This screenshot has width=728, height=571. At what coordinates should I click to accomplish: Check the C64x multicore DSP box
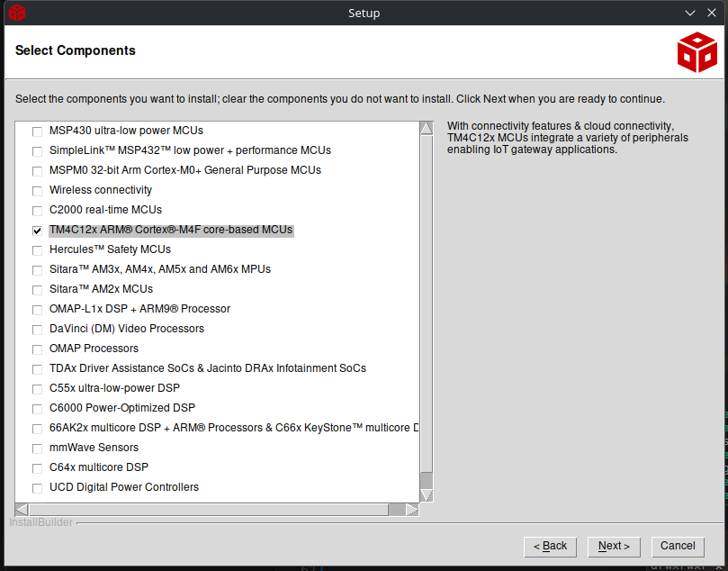point(37,468)
